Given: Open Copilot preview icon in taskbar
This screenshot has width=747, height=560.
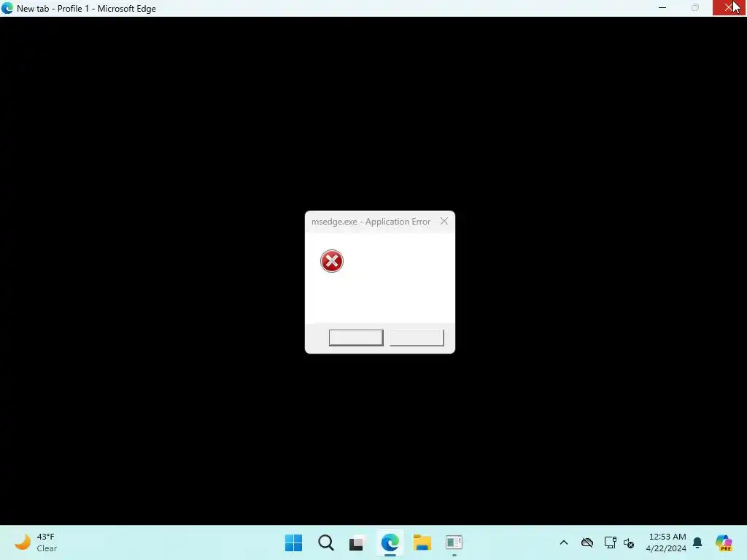Looking at the screenshot, I should click(x=724, y=542).
